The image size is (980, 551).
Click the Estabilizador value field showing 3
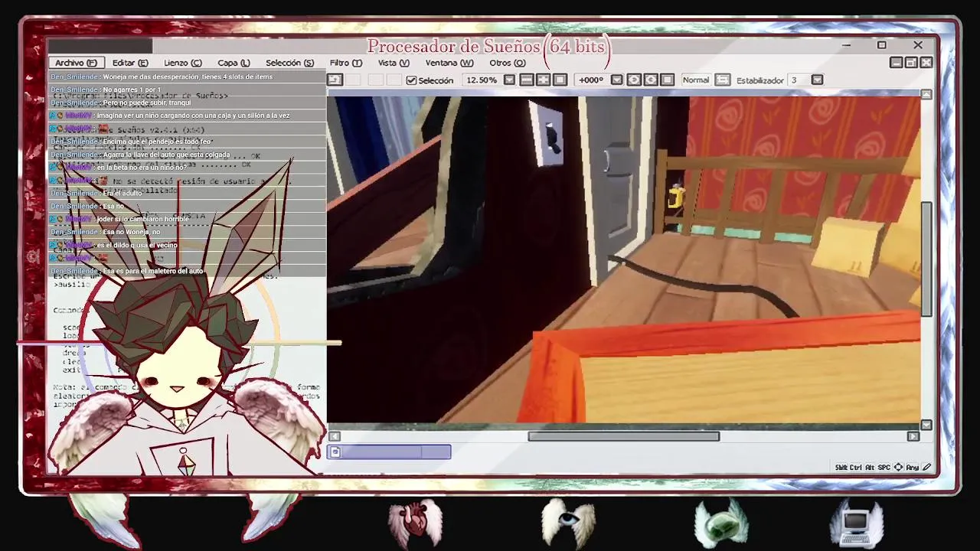point(799,80)
